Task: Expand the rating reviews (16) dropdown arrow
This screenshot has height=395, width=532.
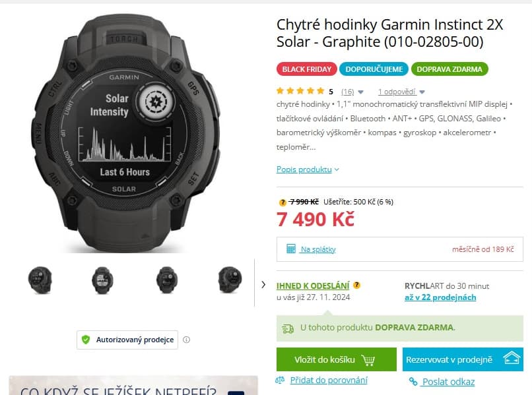Action: click(x=360, y=92)
